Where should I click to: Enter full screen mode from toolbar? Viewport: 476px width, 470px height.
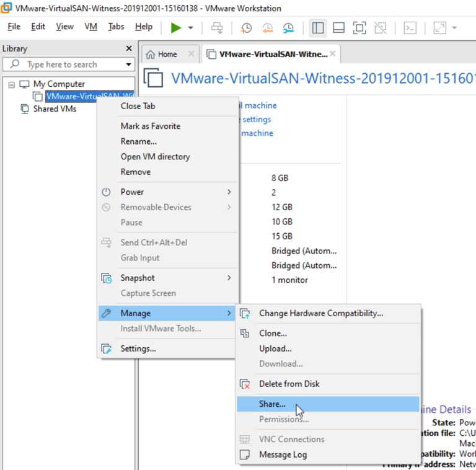359,28
